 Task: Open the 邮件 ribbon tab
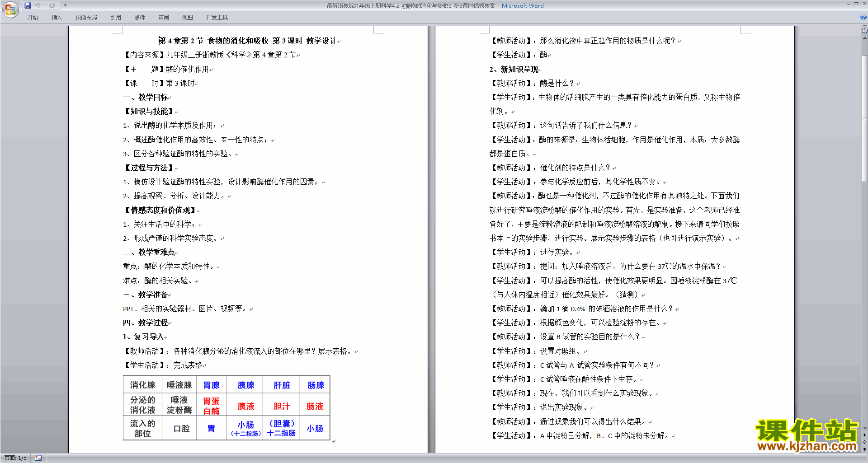[140, 17]
